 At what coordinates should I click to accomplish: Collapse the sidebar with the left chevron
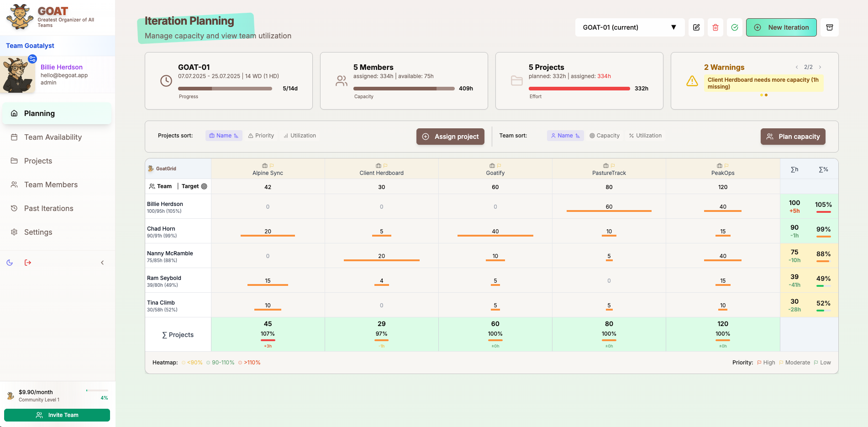point(102,263)
